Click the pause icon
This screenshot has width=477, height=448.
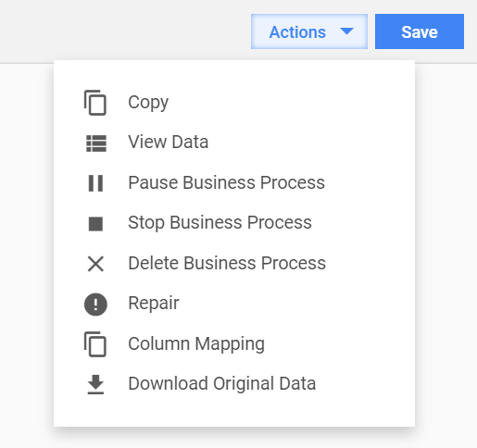point(95,183)
